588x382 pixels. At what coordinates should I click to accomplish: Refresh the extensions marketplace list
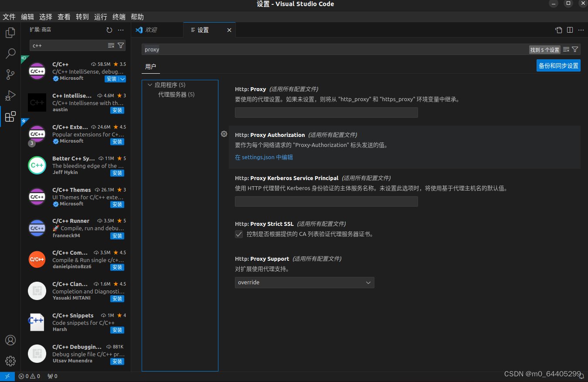(109, 30)
